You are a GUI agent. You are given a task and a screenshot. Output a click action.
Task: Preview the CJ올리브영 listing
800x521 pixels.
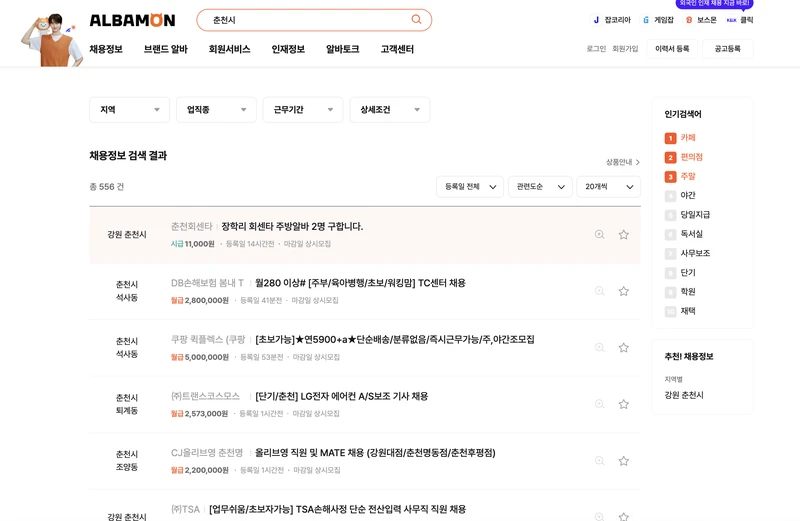pyautogui.click(x=599, y=461)
